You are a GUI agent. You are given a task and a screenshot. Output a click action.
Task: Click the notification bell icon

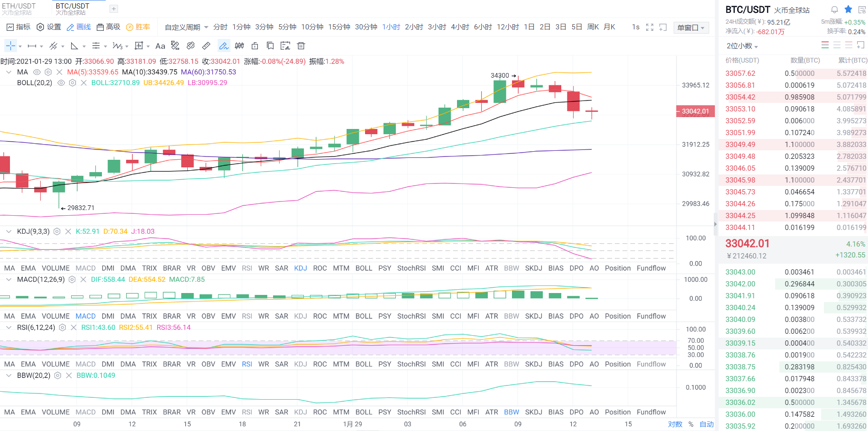point(833,9)
